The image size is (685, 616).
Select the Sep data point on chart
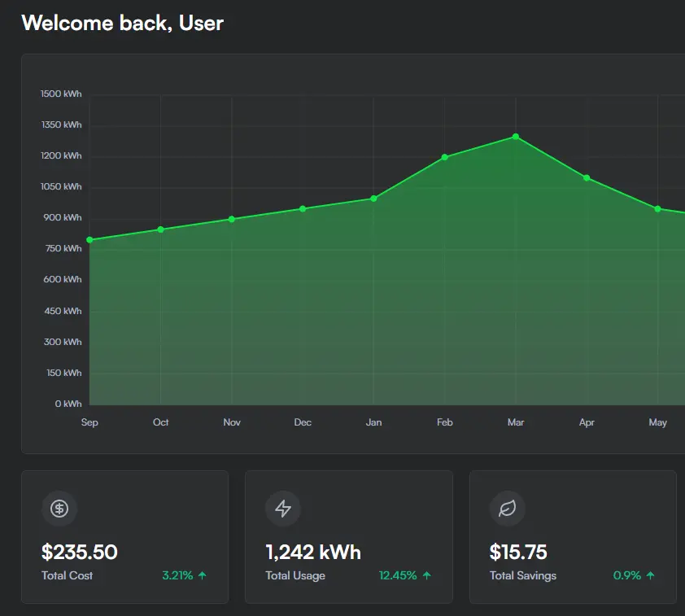89,240
